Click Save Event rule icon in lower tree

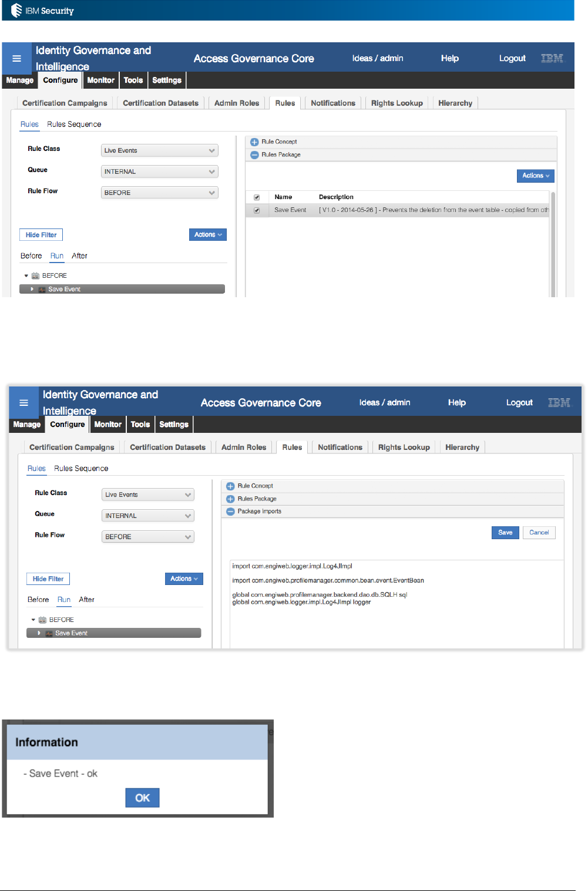(49, 633)
